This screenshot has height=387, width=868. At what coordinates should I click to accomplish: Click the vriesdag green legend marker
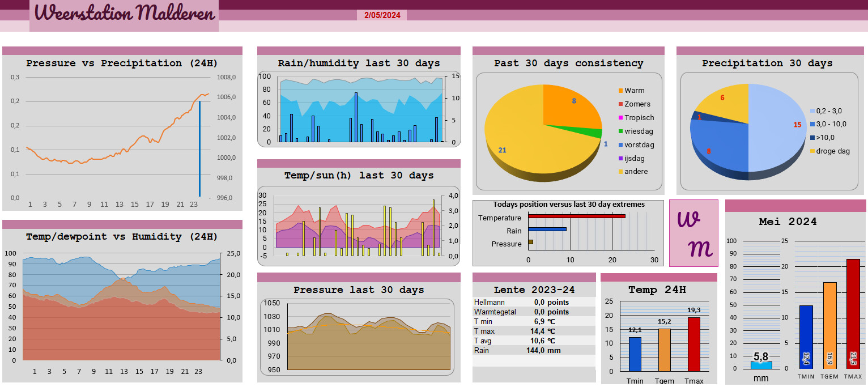(620, 131)
